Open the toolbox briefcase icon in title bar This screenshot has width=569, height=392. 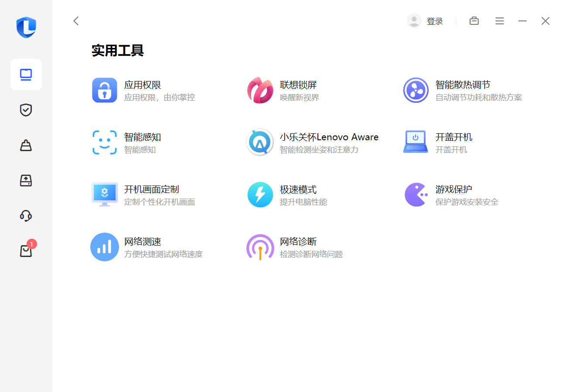pos(474,21)
